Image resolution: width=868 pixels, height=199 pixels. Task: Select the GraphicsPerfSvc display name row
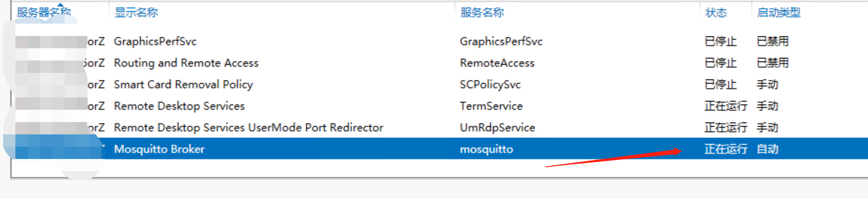(155, 42)
